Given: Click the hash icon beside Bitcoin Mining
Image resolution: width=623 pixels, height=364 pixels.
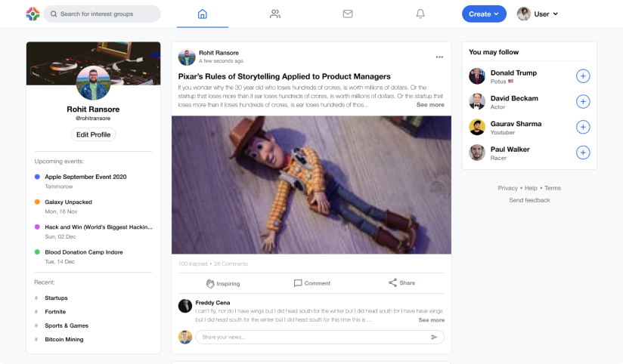Looking at the screenshot, I should (36, 339).
